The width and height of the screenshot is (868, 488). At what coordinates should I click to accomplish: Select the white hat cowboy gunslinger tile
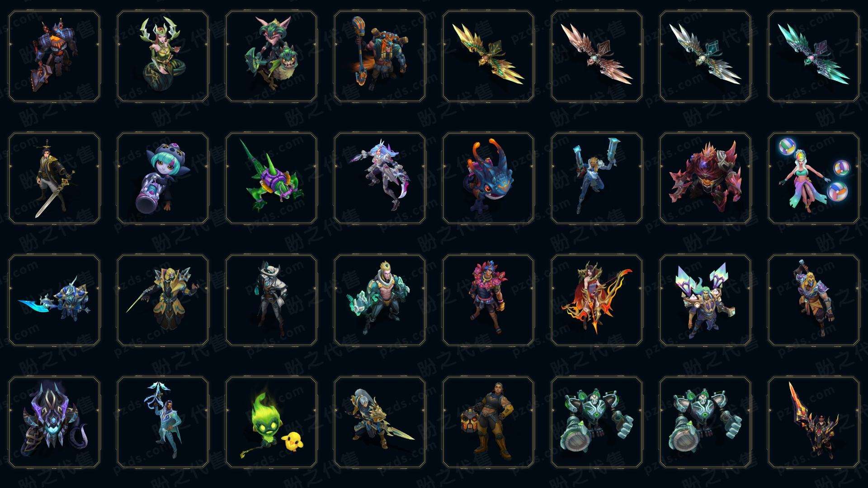coord(271,300)
